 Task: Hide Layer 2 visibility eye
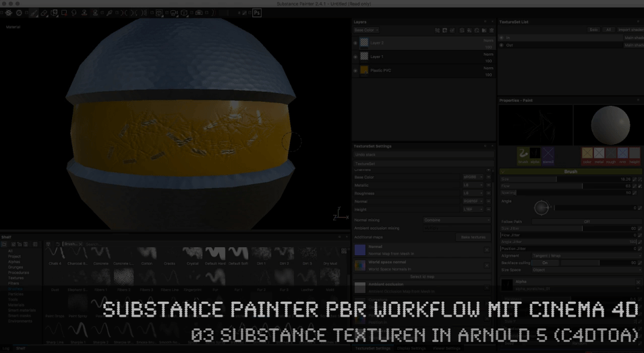[x=355, y=42]
